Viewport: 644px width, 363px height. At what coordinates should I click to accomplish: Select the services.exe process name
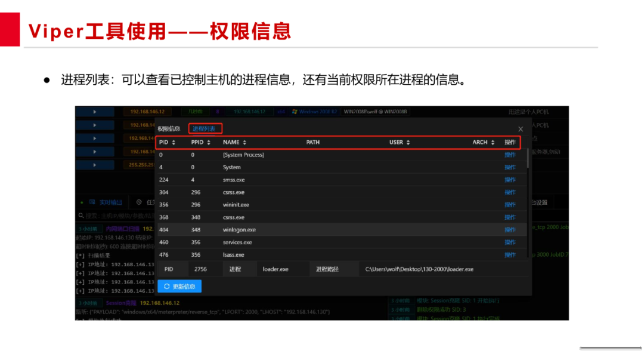click(x=237, y=242)
